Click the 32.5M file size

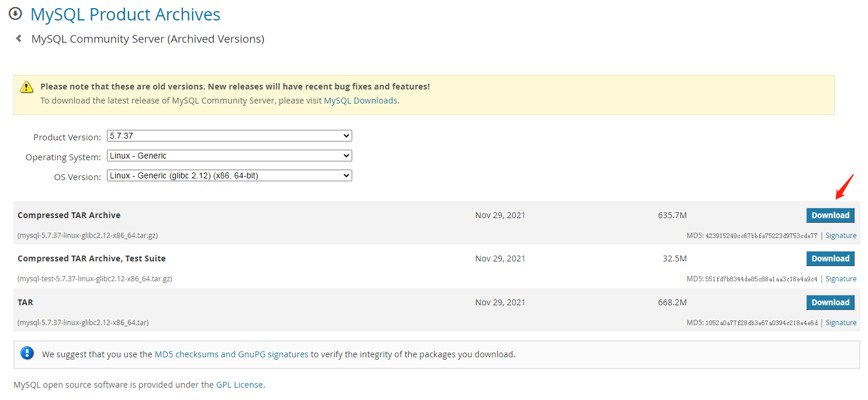tap(675, 258)
